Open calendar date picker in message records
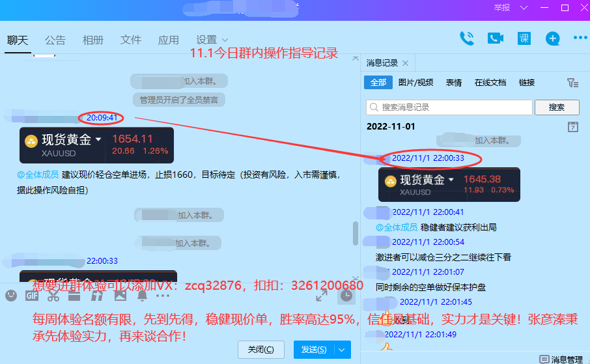 [x=573, y=126]
